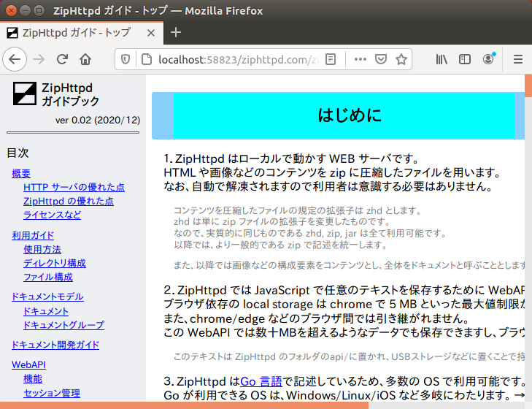532x409 pixels.
Task: Show site information page icon
Action: tap(146, 59)
